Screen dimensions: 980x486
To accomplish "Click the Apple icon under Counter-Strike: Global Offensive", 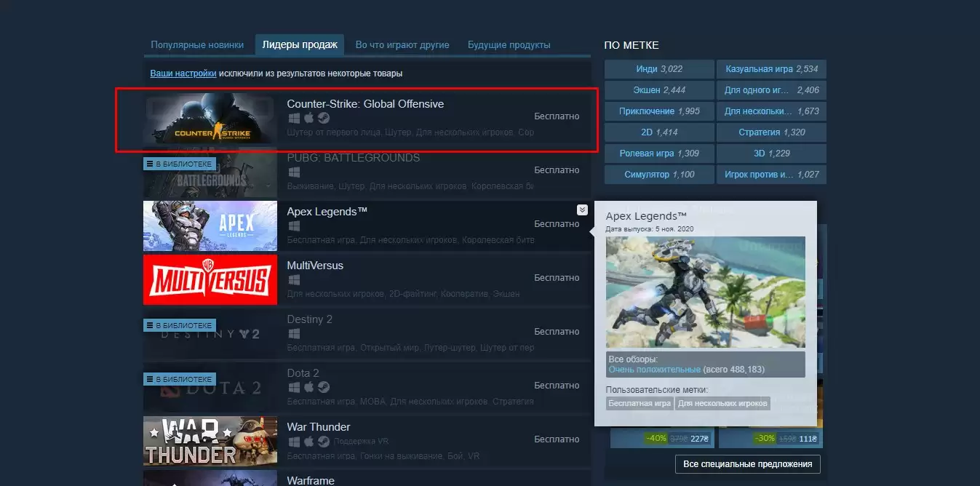I will click(308, 118).
